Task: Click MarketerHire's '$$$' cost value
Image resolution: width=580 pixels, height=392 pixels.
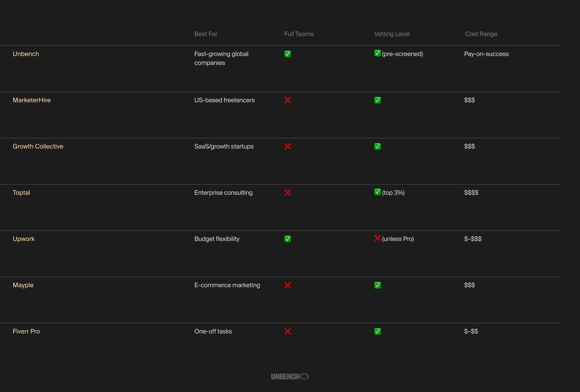Action: 469,100
